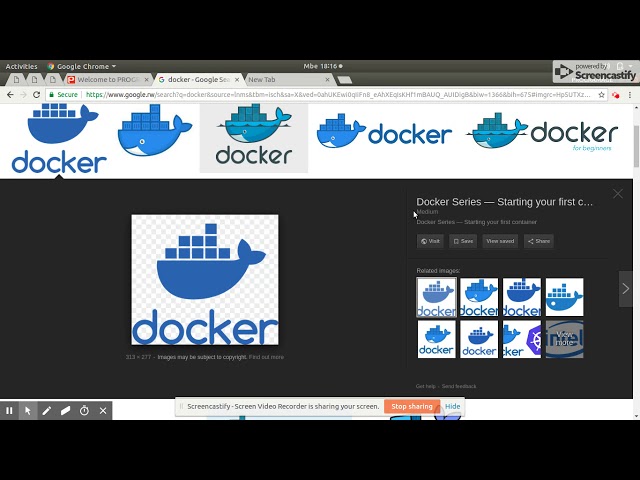Close the image preview panel with X
Viewport: 640px width, 480px height.
(618, 194)
